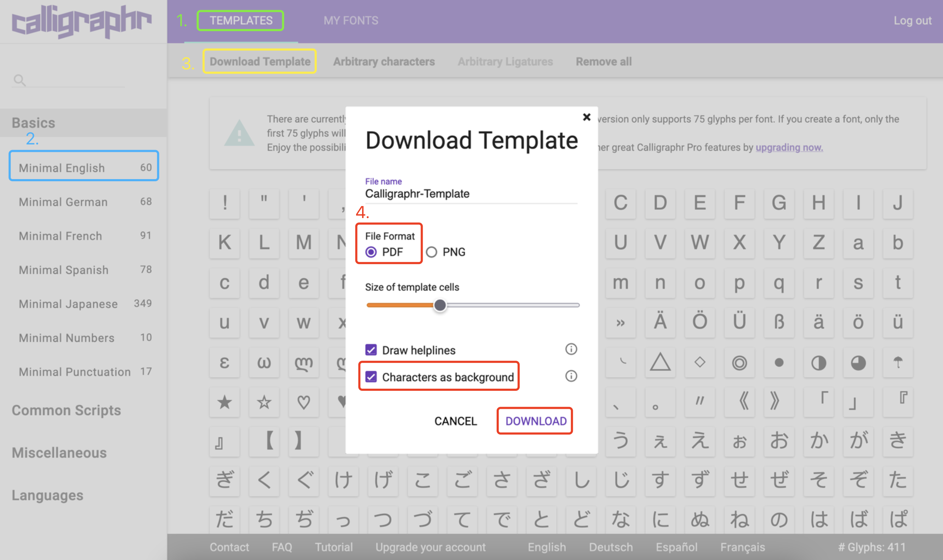
Task: Click the triangle glyph tile
Action: click(x=660, y=362)
